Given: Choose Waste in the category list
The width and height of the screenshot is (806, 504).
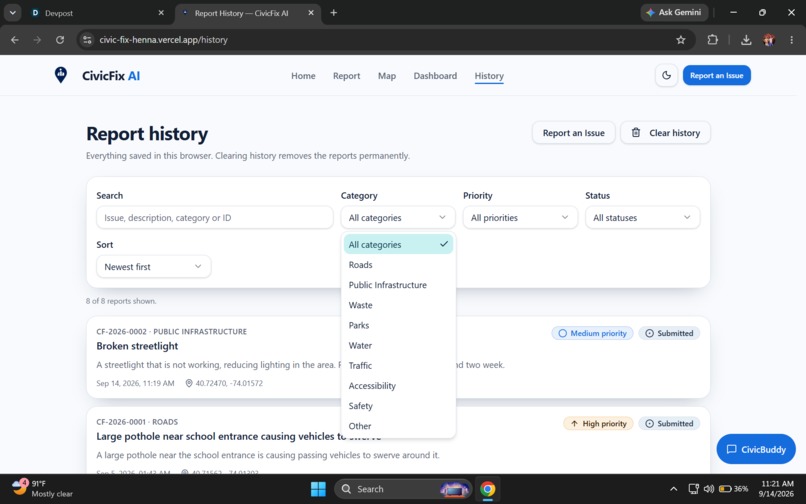Looking at the screenshot, I should click(398, 305).
